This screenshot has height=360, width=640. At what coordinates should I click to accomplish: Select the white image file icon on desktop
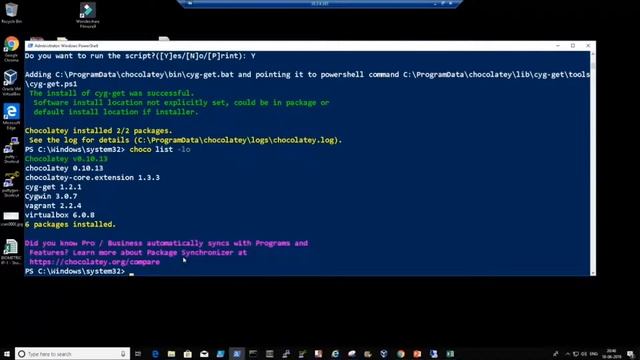click(x=11, y=219)
